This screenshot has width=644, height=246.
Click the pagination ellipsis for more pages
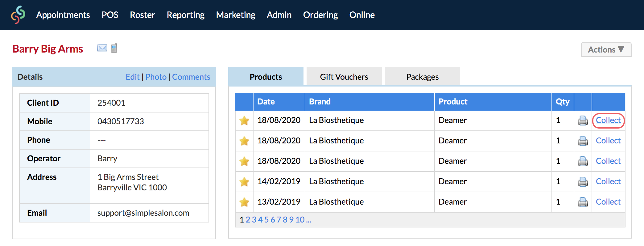pos(308,220)
